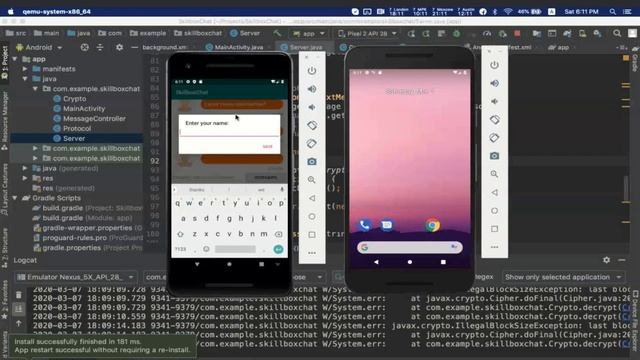Click home circle on right emulator toolbar
640x360 pixels.
point(494,211)
